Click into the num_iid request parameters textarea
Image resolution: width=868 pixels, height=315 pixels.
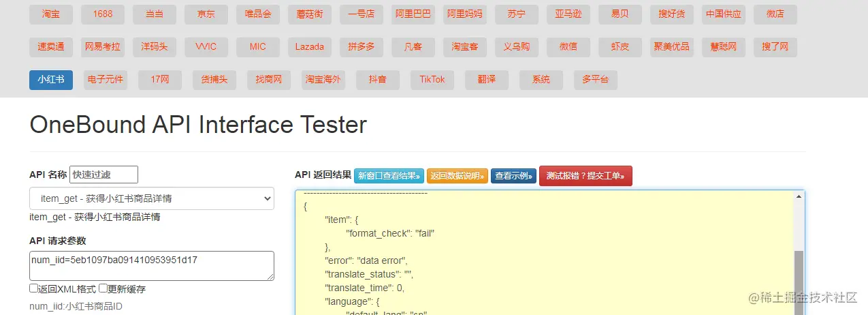click(152, 266)
